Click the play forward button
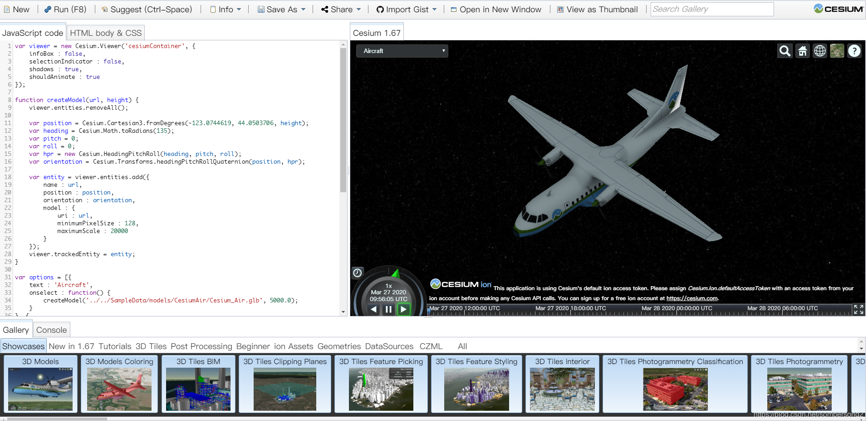Screen dimensions: 868x423 point(403,309)
